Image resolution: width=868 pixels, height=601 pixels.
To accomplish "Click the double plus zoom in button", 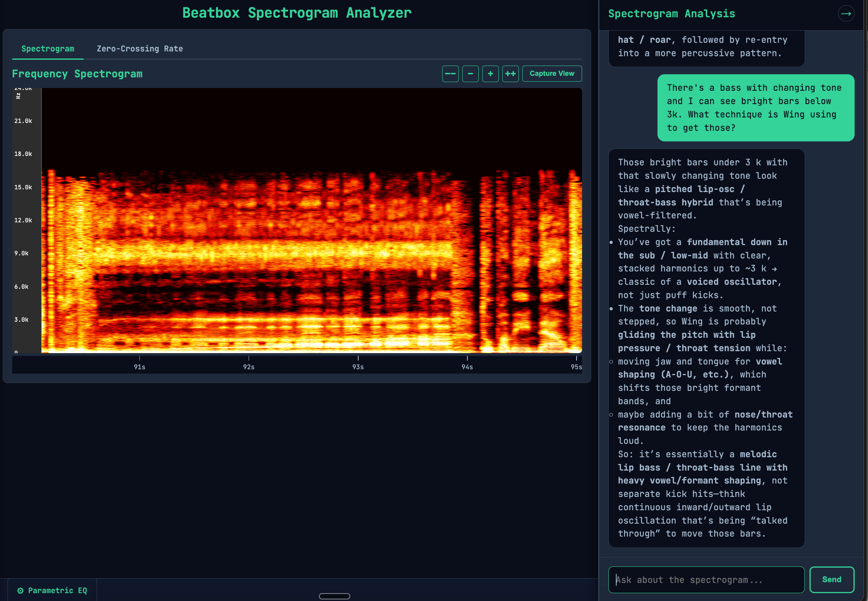I will pyautogui.click(x=510, y=74).
